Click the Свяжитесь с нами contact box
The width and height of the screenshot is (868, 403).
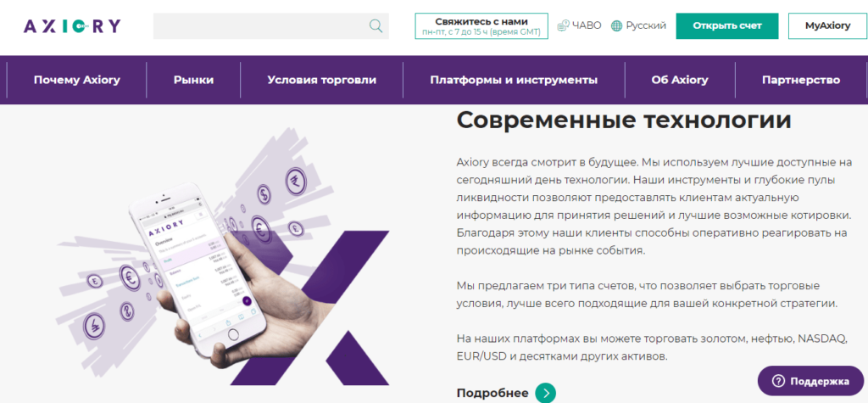tap(481, 26)
